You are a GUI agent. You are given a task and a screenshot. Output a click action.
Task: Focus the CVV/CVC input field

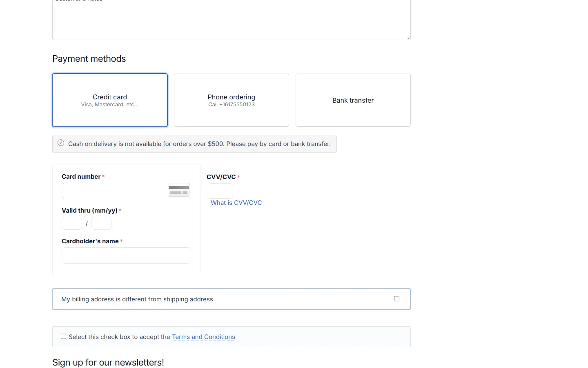pyautogui.click(x=220, y=191)
